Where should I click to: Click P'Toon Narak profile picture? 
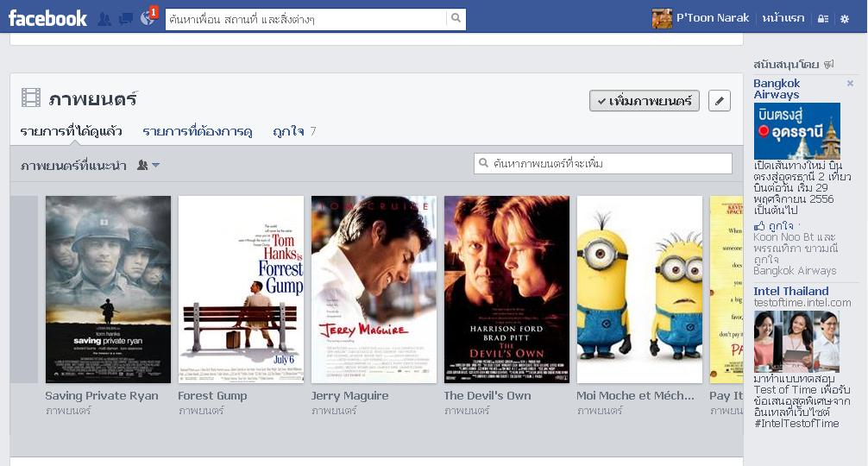(x=662, y=18)
